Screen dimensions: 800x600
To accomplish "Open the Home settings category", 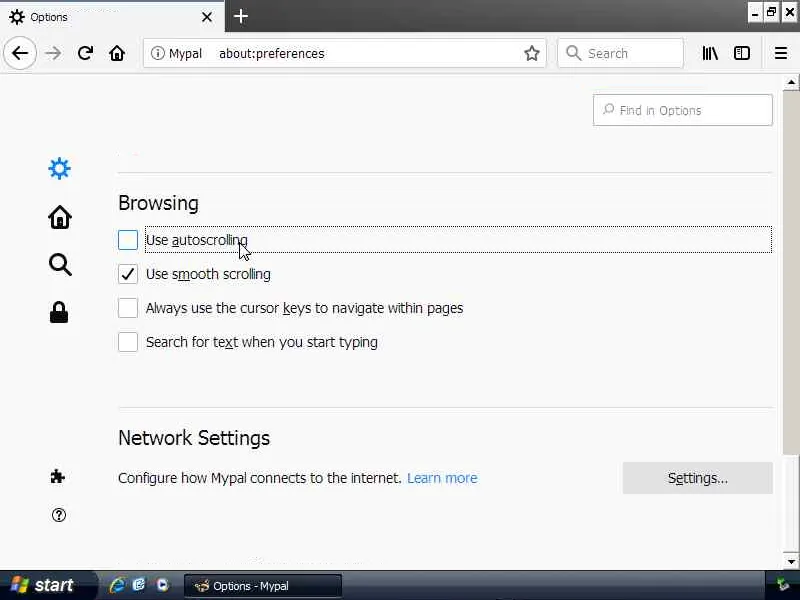I will 60,217.
